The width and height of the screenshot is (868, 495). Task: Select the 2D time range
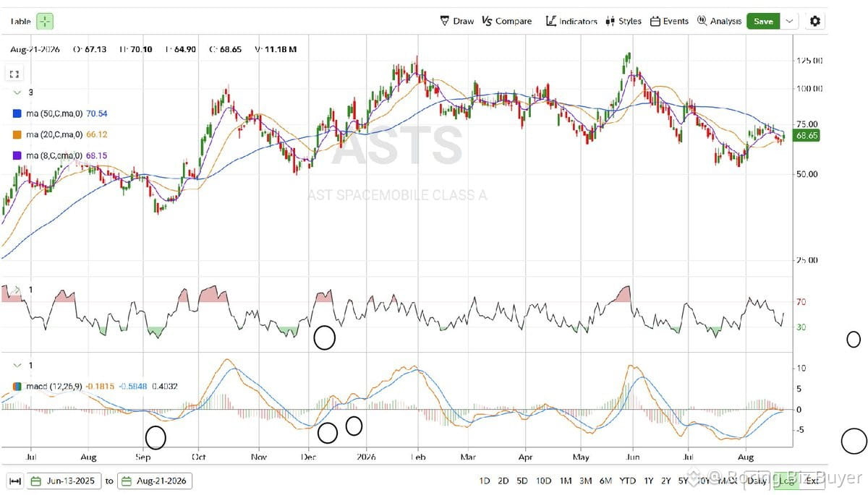click(x=503, y=481)
